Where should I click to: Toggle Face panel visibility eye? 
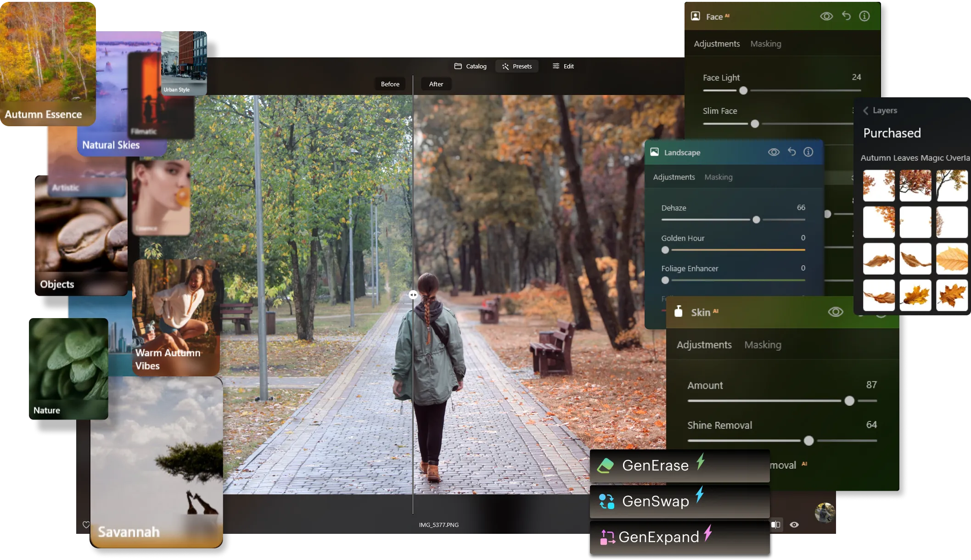click(x=826, y=16)
